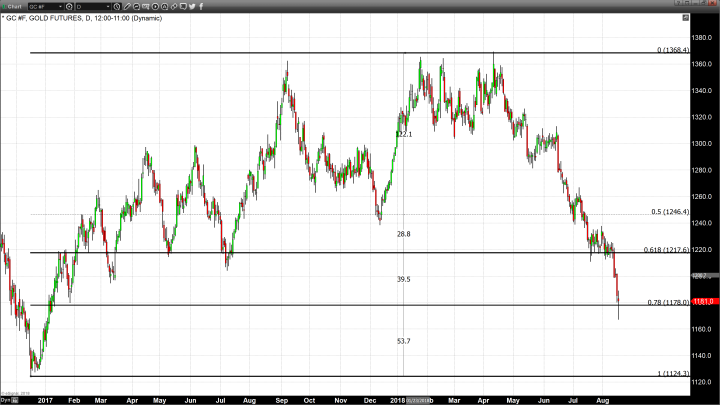
Task: Select the pencil drawing tool icon
Action: 127,6
